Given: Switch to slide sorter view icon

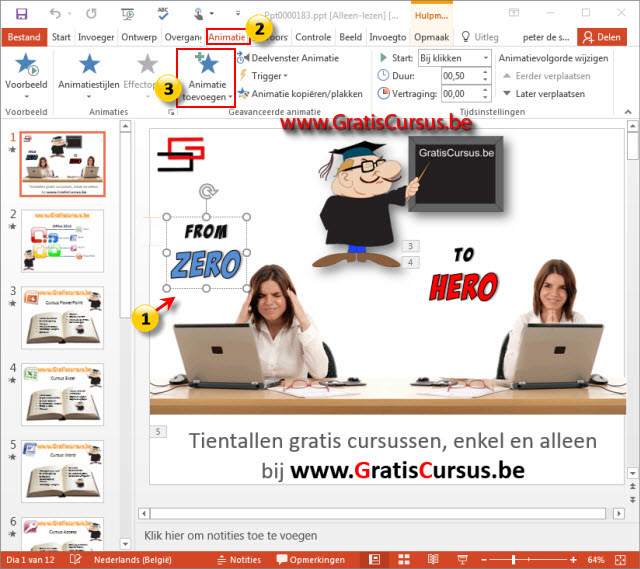Looking at the screenshot, I should click(x=404, y=560).
